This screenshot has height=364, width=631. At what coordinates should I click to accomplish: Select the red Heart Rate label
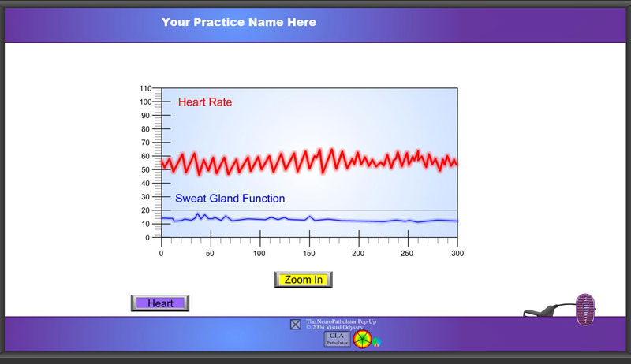click(205, 102)
